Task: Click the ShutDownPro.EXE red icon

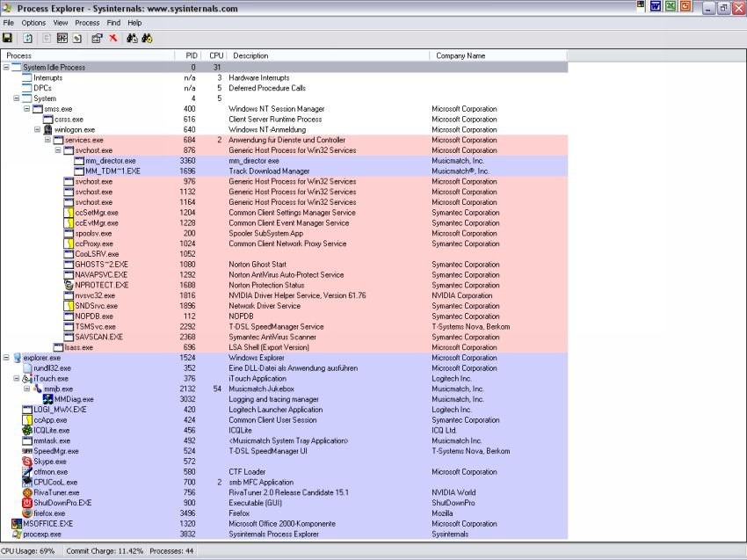Action: (x=27, y=503)
